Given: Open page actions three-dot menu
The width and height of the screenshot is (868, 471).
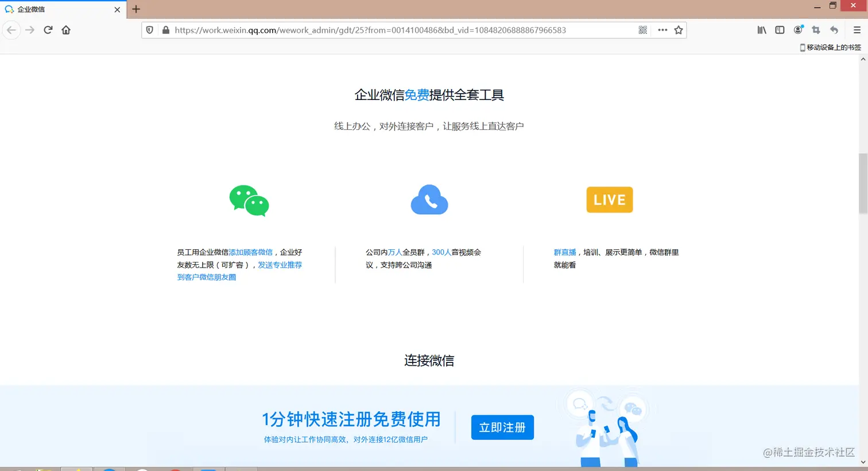Looking at the screenshot, I should click(662, 30).
